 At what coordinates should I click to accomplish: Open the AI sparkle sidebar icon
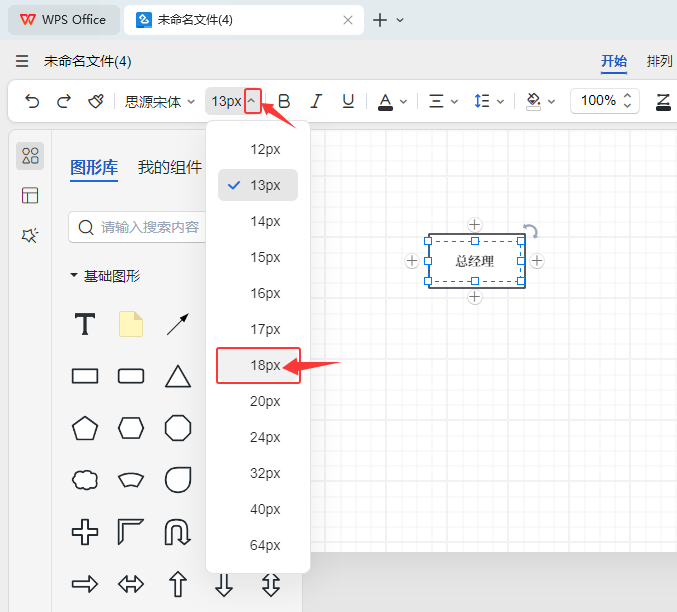pos(30,235)
